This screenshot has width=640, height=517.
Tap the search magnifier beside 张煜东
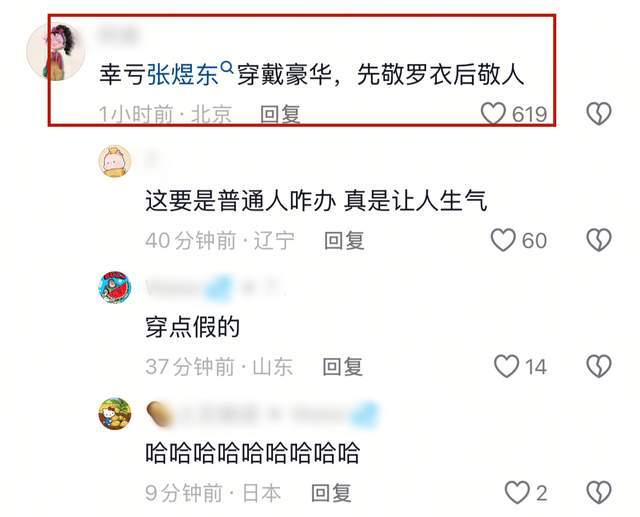[227, 67]
